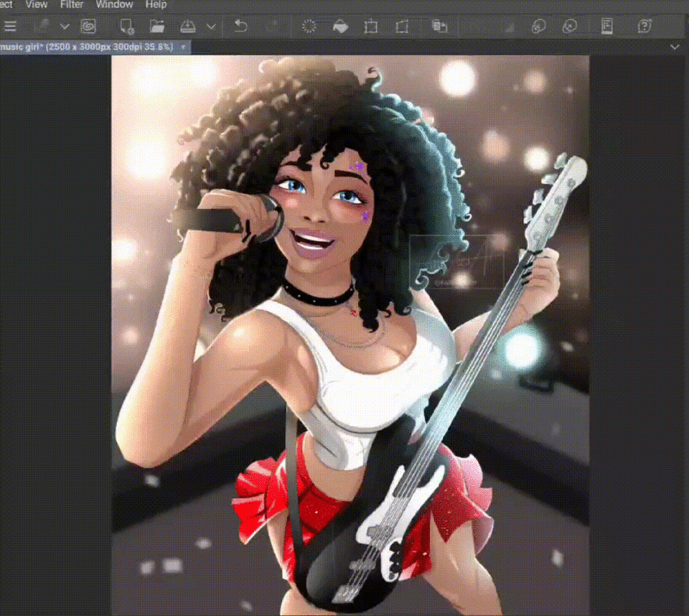Screen dimensions: 689x616
Task: Expand the save options dropdown arrow
Action: point(211,27)
